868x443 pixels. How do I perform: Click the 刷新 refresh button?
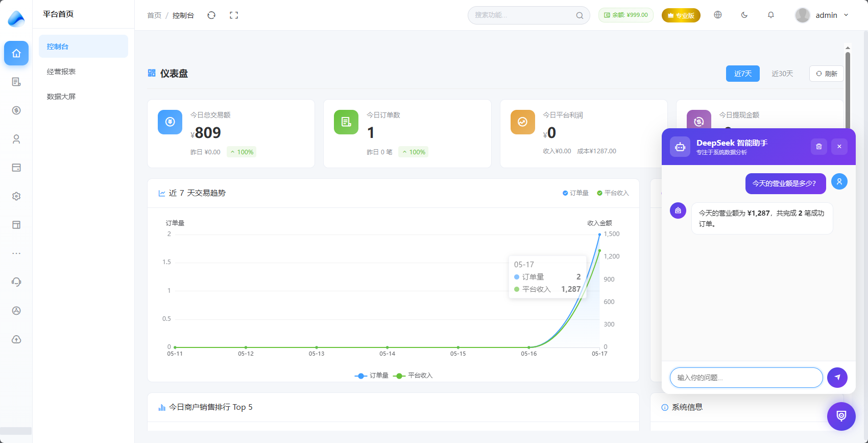[827, 74]
